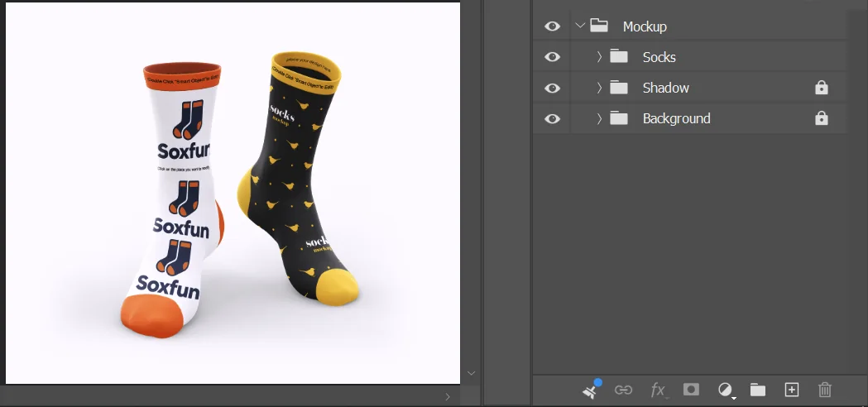
Task: Hide the Mockup group layer
Action: tap(552, 26)
